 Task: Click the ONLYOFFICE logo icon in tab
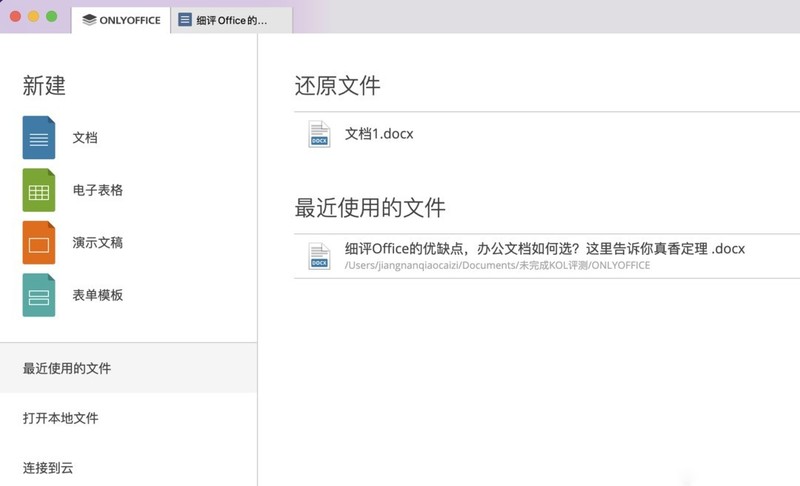89,20
